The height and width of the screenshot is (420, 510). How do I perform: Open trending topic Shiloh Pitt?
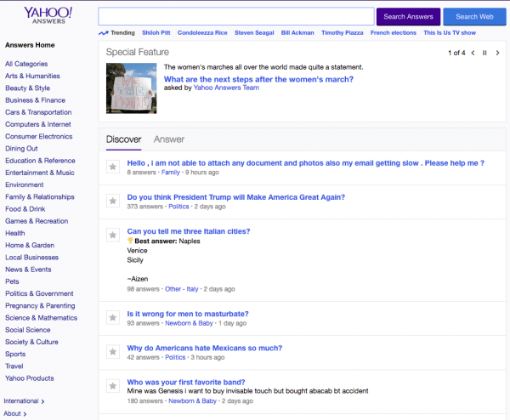pyautogui.click(x=156, y=33)
